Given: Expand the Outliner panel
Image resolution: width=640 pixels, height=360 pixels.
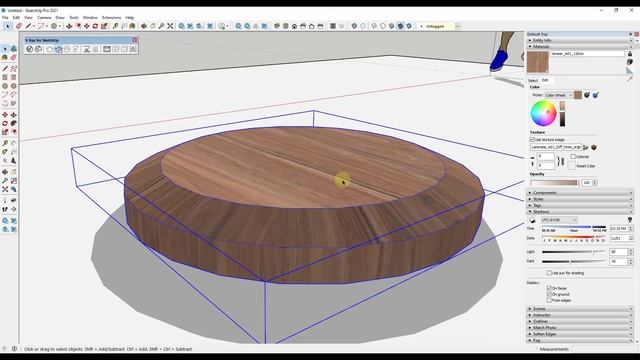Looking at the screenshot, I should tap(580, 321).
